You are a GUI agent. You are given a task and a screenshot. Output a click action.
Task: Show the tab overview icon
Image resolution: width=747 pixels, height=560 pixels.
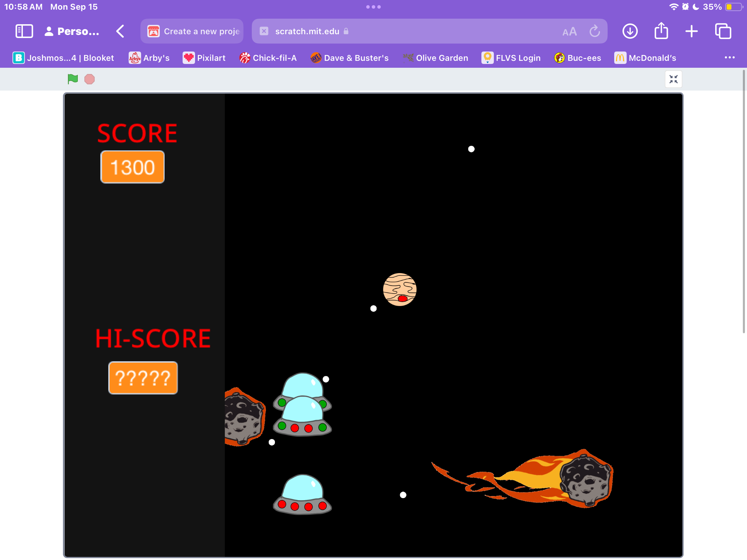coord(723,31)
